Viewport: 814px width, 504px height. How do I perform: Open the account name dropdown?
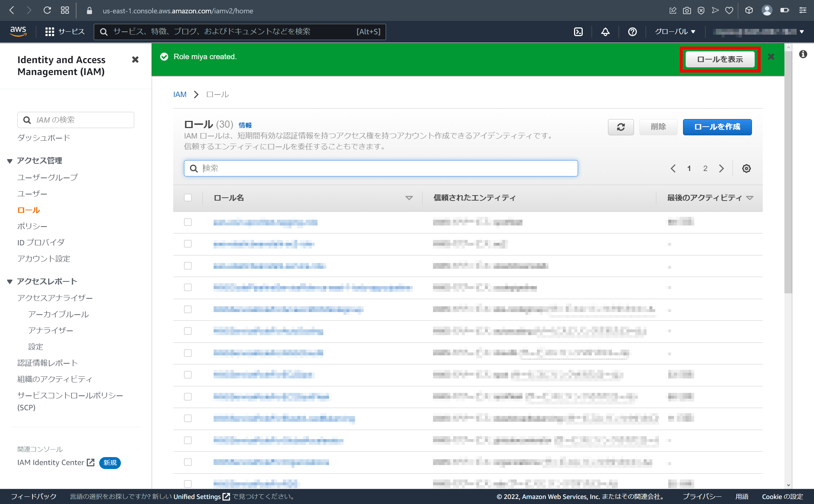[x=758, y=32]
